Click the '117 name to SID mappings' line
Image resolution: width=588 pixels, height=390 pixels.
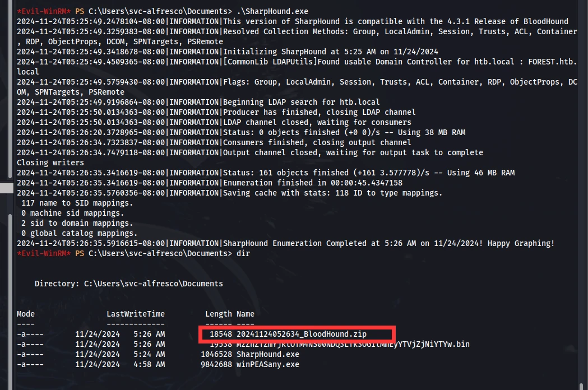coord(77,203)
